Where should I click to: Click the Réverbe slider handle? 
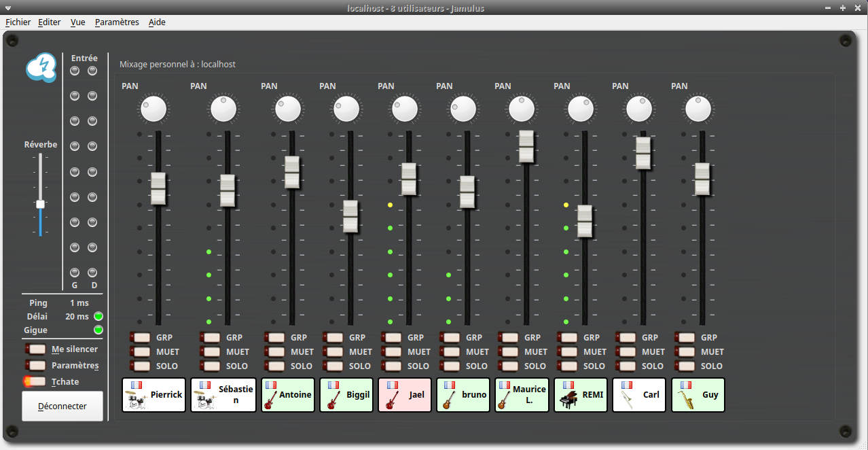point(40,204)
